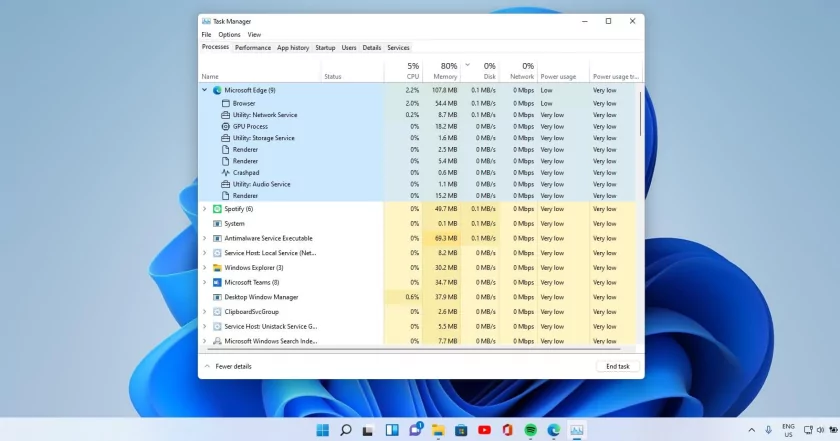Click the Spotify process icon in list

pos(217,209)
